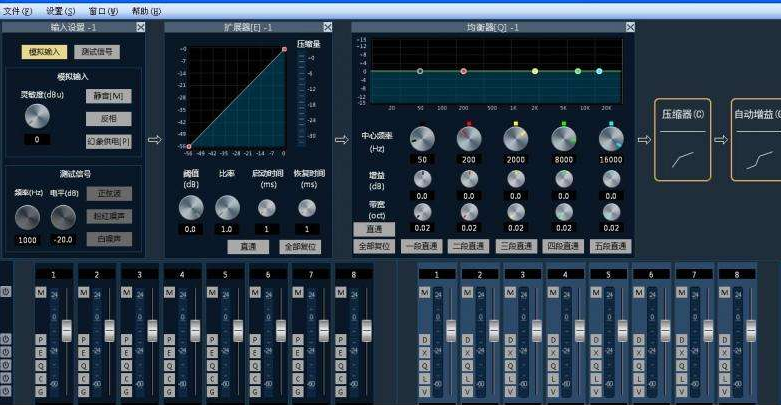
Task: Click the test signal 电平(dB) level knob
Action: click(x=63, y=218)
